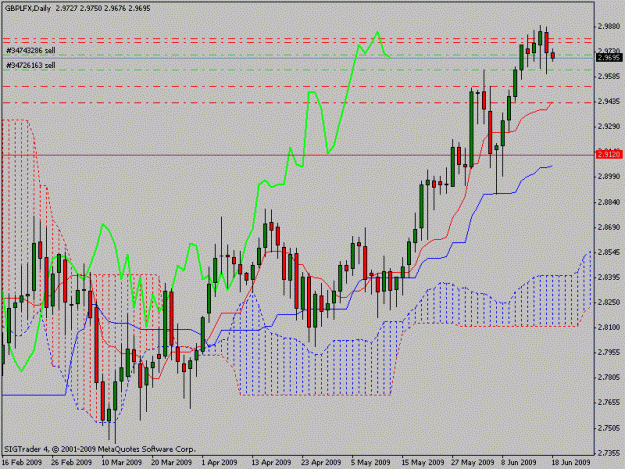Click the 2.8690 price axis label
Image resolution: width=625 pixels, height=469 pixels.
(x=609, y=227)
